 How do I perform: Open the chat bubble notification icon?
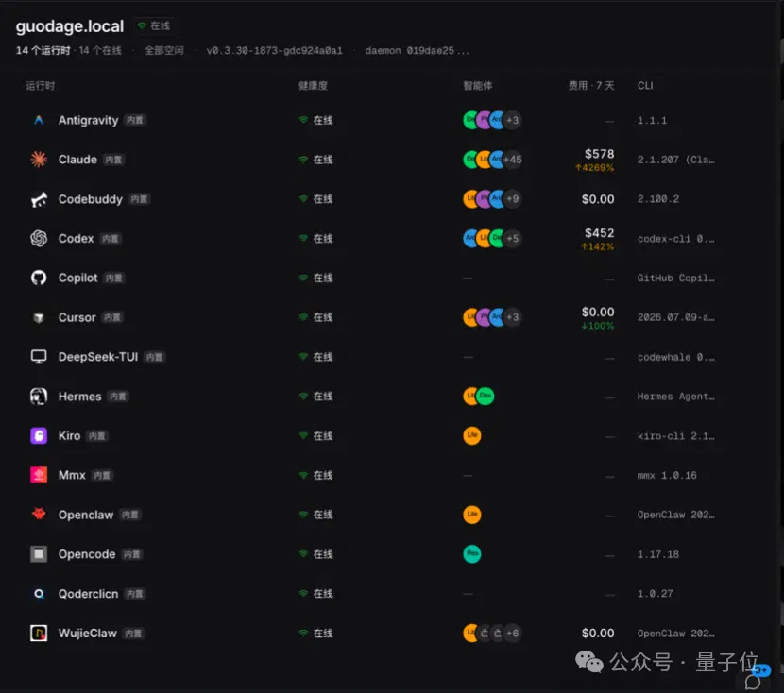coord(753,681)
